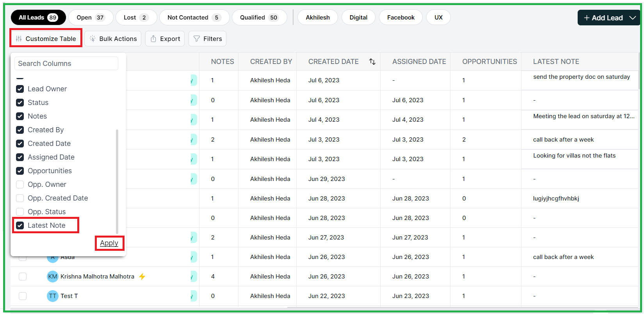Click the Apply link
644x314 pixels.
[109, 243]
